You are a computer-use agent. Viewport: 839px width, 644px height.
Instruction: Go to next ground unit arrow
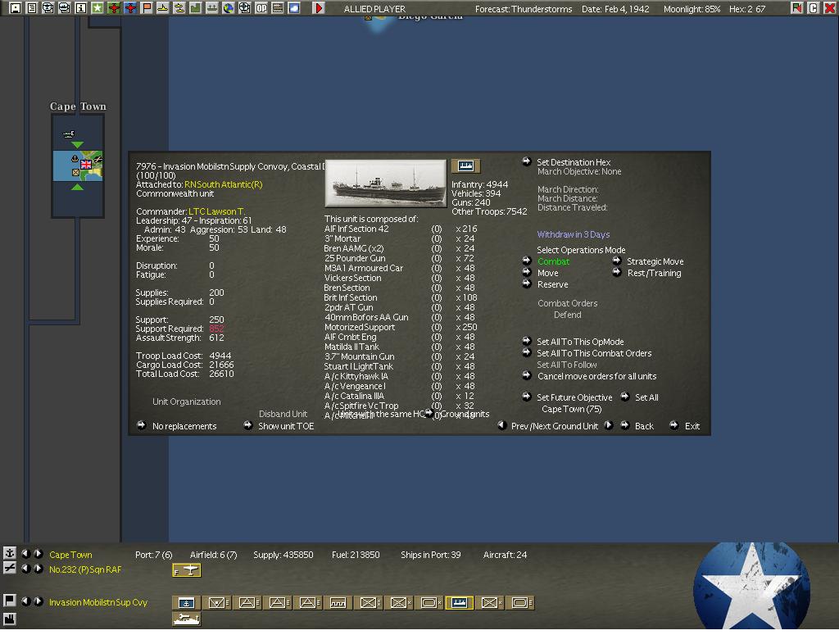pyautogui.click(x=609, y=425)
